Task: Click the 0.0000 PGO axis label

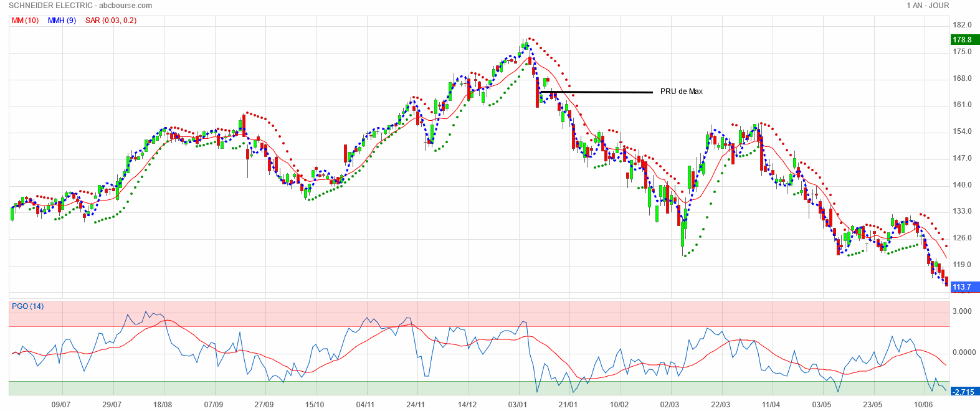Action: (x=964, y=352)
